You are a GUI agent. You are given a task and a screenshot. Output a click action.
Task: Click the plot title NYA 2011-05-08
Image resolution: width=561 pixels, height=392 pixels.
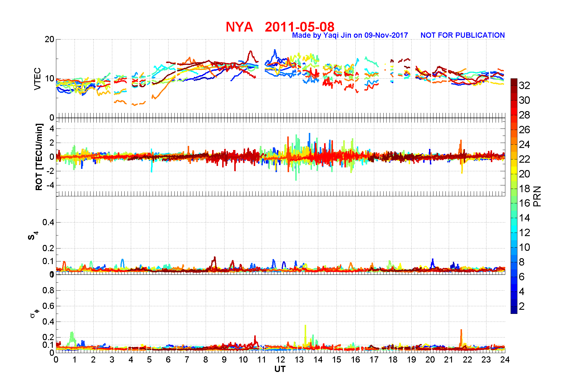(280, 27)
